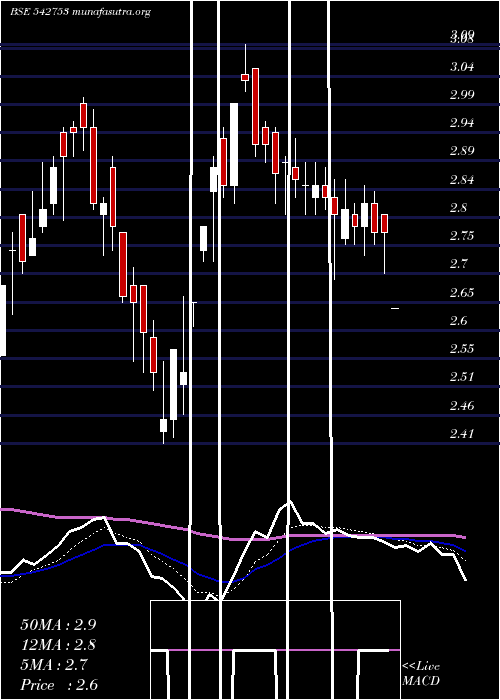The height and width of the screenshot is (700, 500).
Task: Click the 2.94 price axis label
Action: click(x=462, y=123)
